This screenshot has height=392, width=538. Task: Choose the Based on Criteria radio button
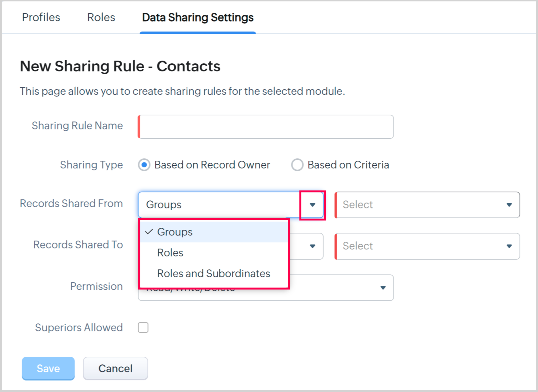click(x=297, y=165)
